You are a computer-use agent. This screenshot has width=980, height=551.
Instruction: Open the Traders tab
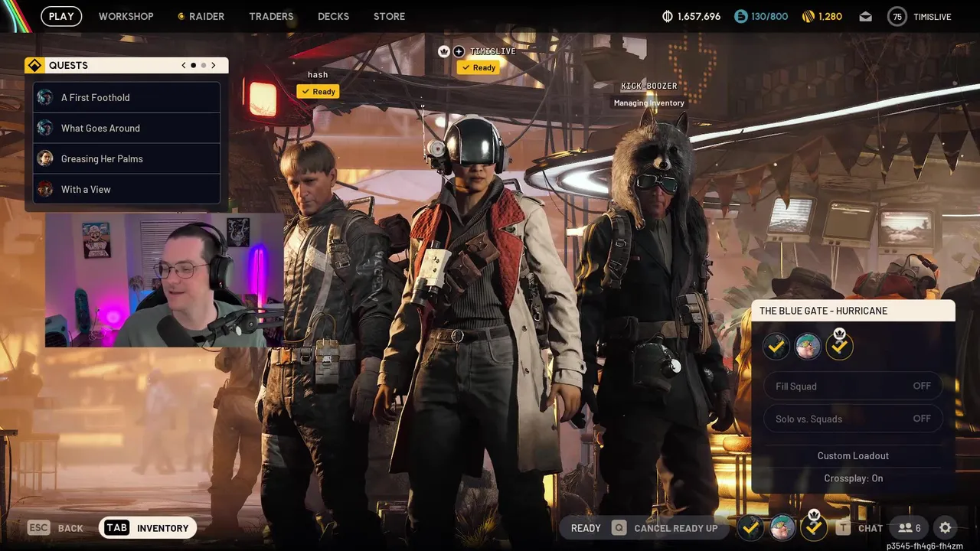coord(271,16)
